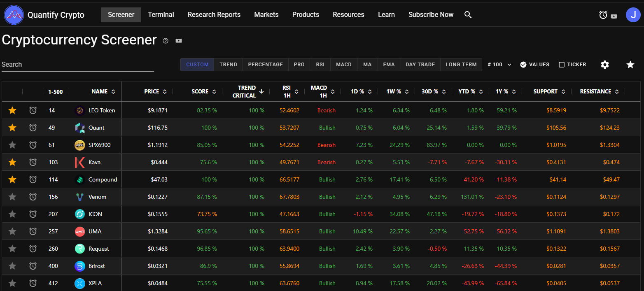Click into the Search input field
This screenshot has height=291, width=644.
point(77,65)
